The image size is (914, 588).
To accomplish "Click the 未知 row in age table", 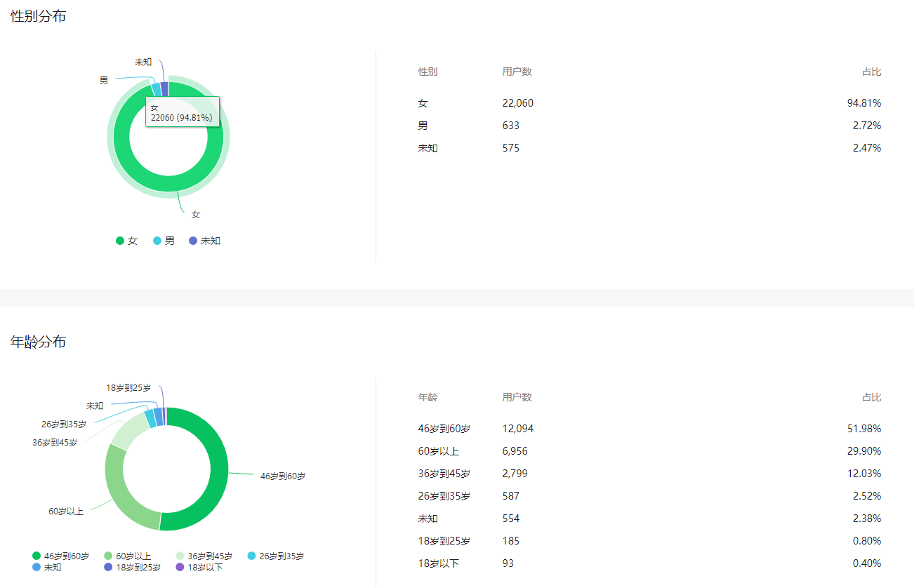I will 649,519.
